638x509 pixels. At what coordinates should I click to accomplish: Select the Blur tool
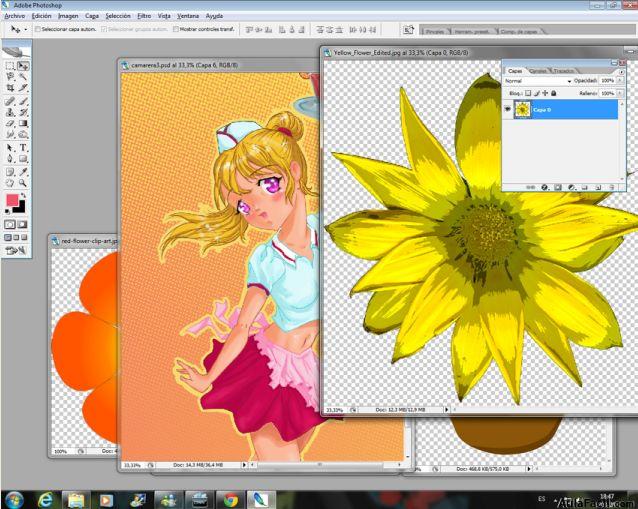click(10, 134)
